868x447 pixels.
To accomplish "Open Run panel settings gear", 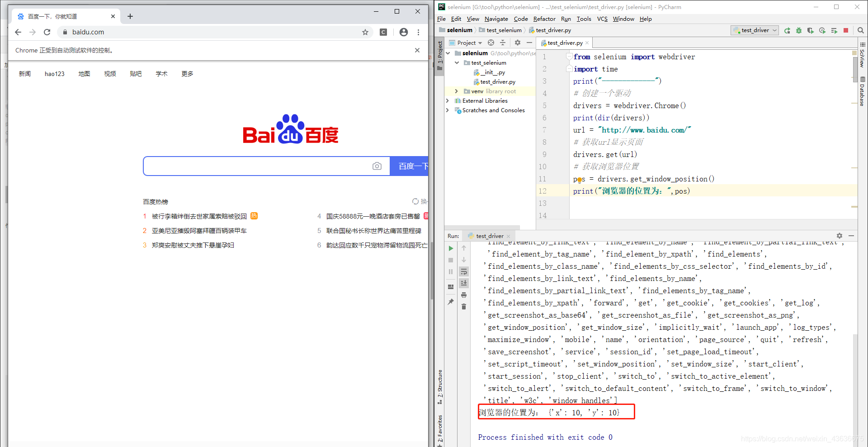I will [x=840, y=236].
